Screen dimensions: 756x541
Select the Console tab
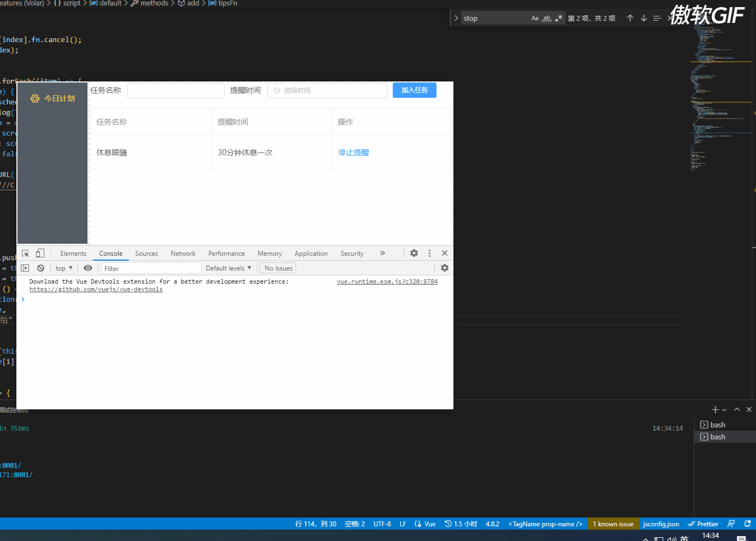(x=111, y=254)
